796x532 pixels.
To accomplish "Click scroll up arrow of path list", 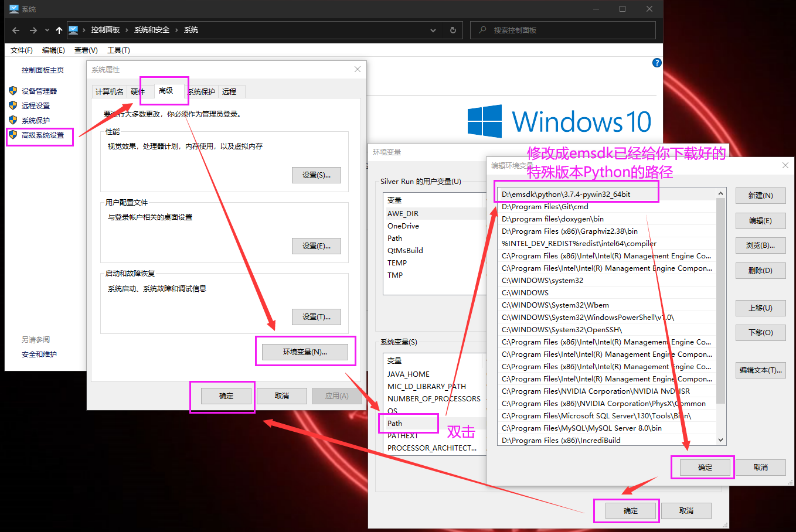I will pyautogui.click(x=721, y=193).
